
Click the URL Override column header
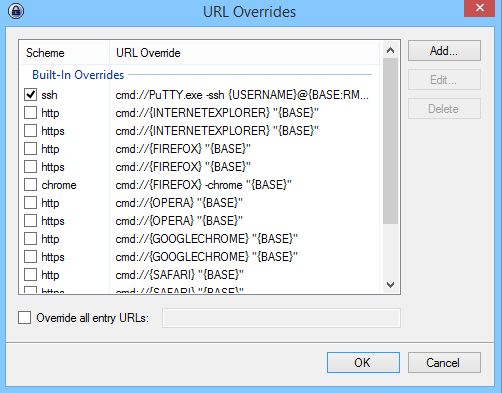coord(245,53)
